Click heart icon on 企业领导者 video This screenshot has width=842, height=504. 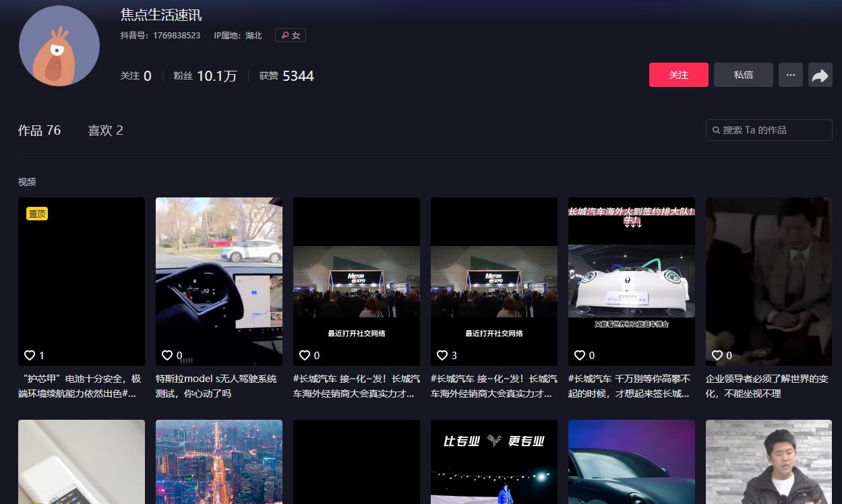(717, 355)
